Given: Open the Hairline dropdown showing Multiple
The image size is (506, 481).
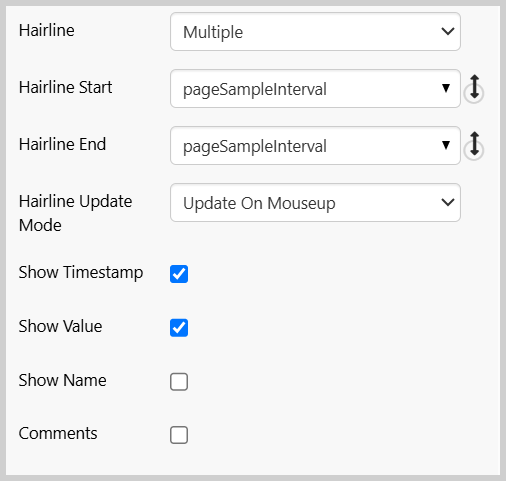Looking at the screenshot, I should coord(315,32).
